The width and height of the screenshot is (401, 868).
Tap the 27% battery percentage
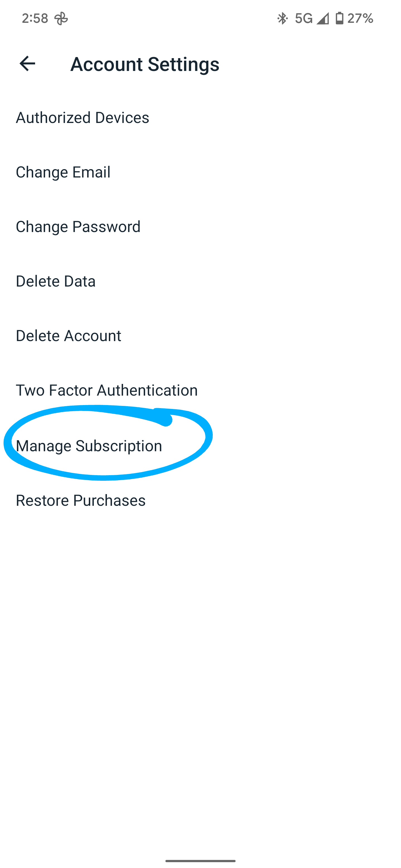pyautogui.click(x=360, y=18)
